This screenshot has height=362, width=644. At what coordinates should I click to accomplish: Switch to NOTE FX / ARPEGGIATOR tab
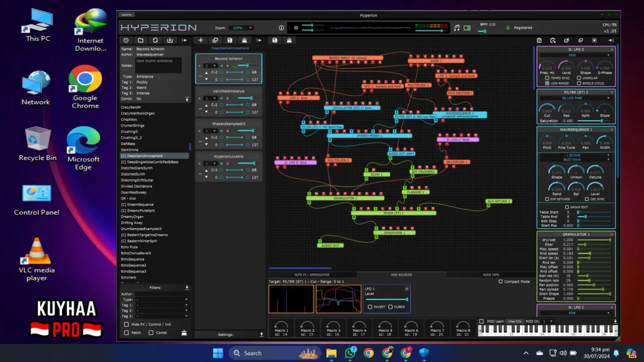click(x=312, y=275)
